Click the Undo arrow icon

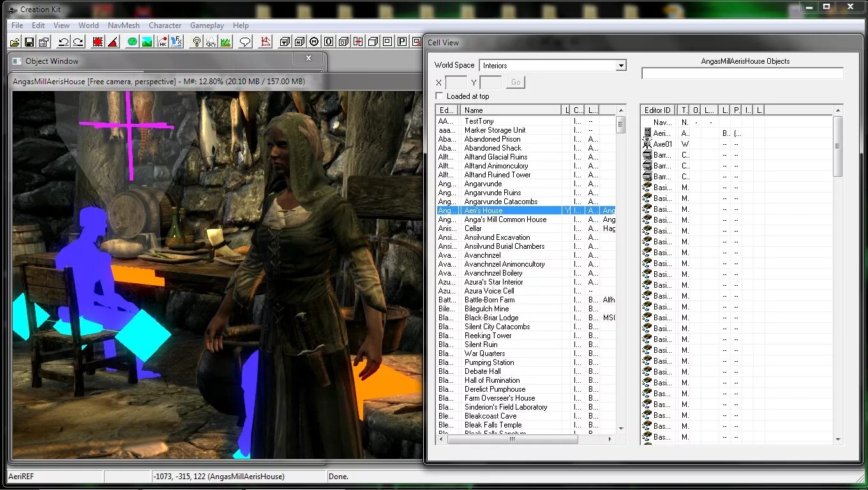[x=63, y=42]
